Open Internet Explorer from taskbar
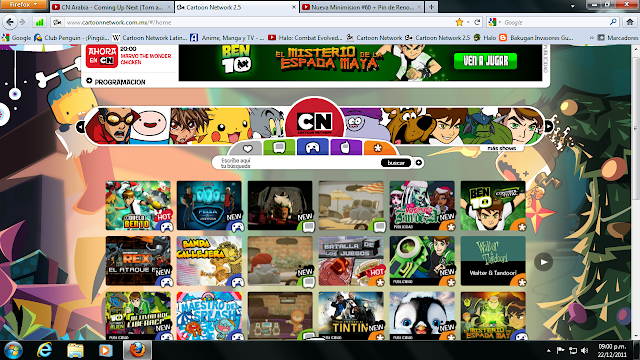The height and width of the screenshot is (360, 640). pos(44,350)
